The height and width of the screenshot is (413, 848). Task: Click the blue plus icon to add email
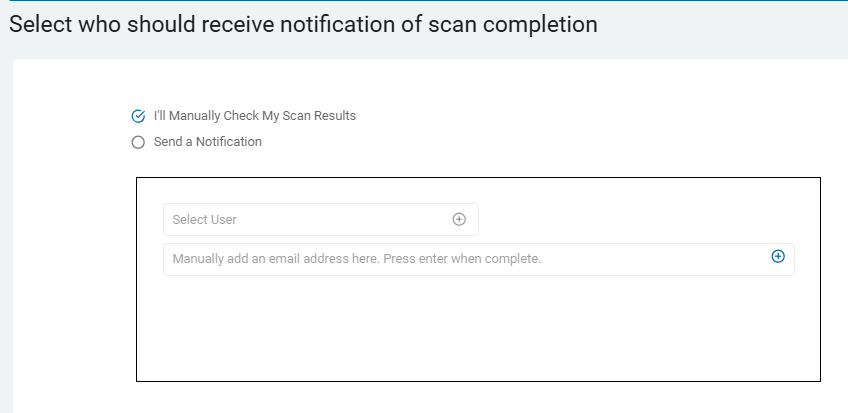point(778,257)
